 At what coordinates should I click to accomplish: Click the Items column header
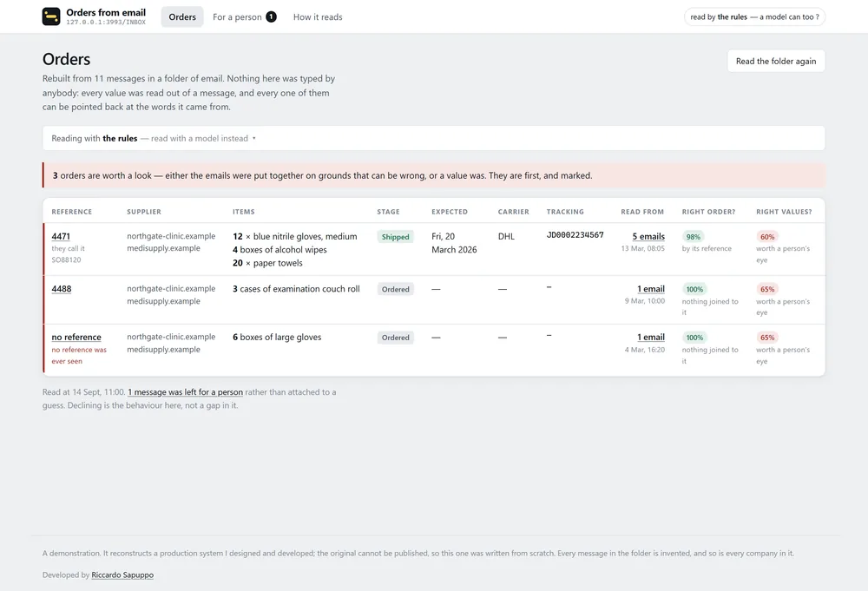[x=244, y=212]
